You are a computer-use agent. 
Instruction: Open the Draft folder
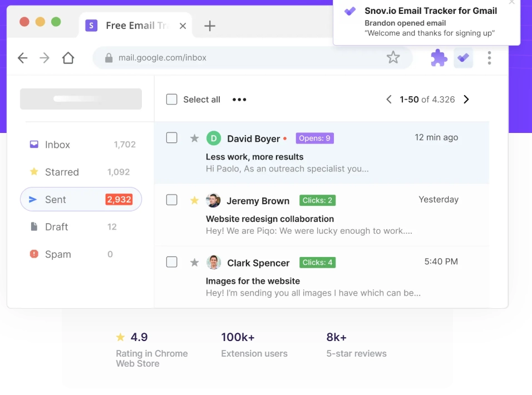coord(81,227)
